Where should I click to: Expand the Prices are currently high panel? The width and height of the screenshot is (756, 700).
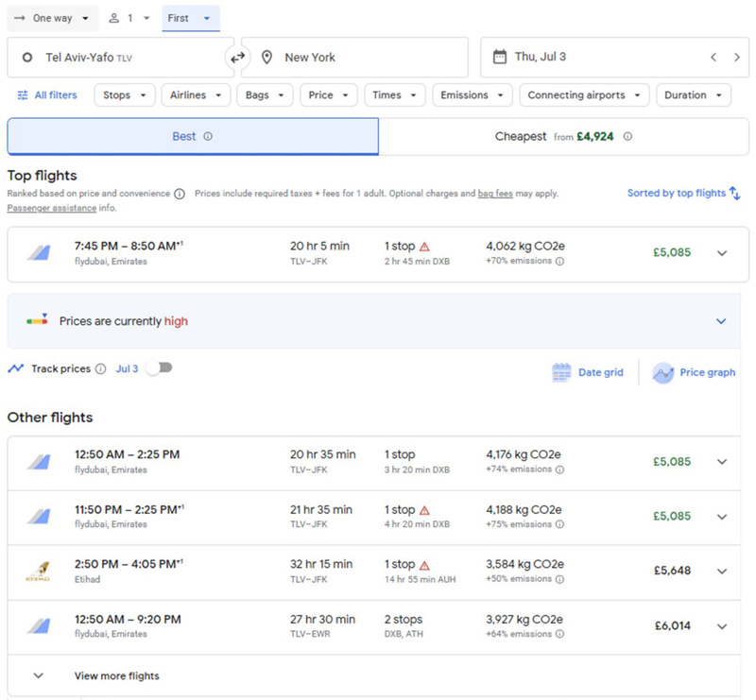[x=721, y=321]
